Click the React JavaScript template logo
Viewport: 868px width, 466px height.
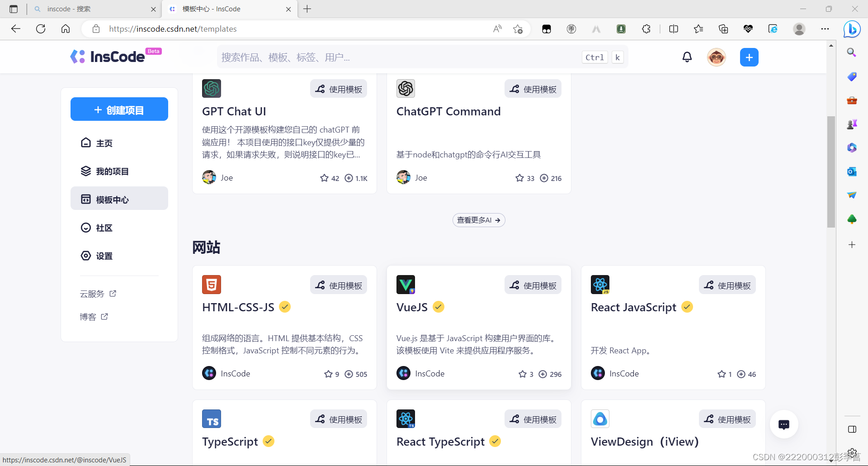600,285
